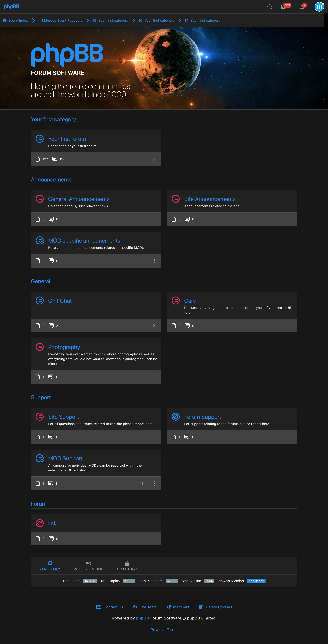Viewport: 328px width, 644px height.
Task: Click the Board Index home icon
Action: pyautogui.click(x=5, y=21)
